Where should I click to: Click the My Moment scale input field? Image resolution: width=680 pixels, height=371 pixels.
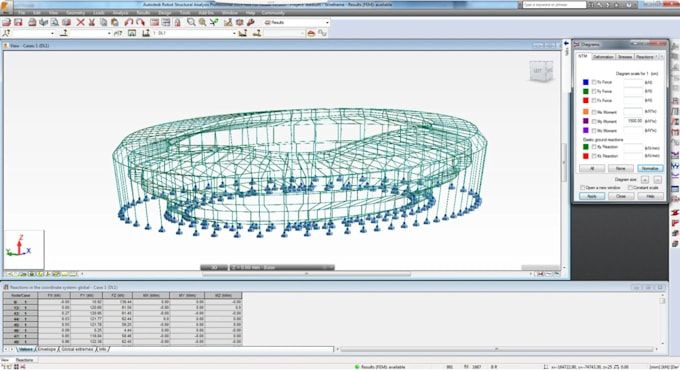[x=633, y=121]
